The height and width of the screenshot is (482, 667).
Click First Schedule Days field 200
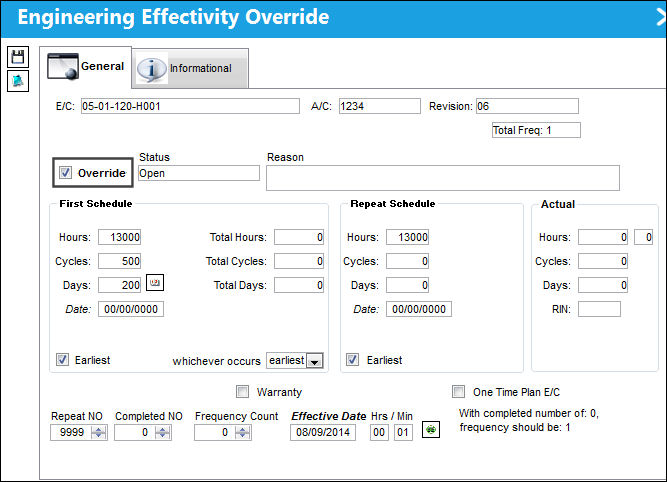click(x=120, y=285)
